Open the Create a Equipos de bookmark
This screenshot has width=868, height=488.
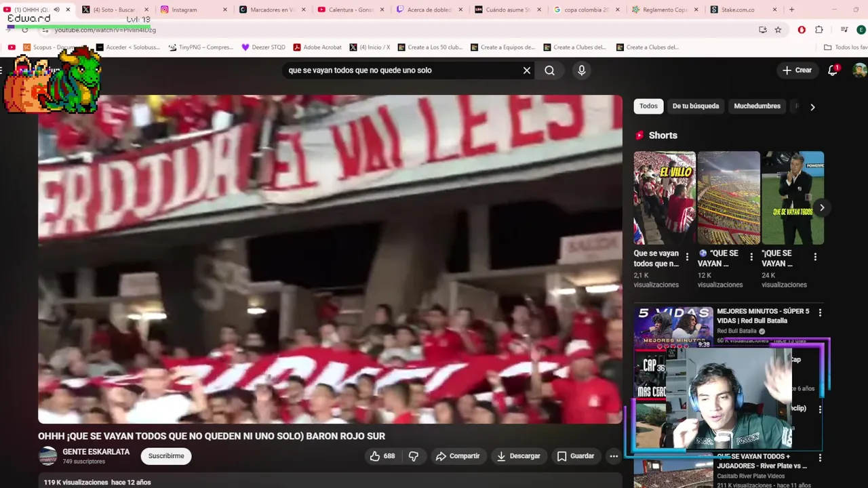click(x=503, y=47)
